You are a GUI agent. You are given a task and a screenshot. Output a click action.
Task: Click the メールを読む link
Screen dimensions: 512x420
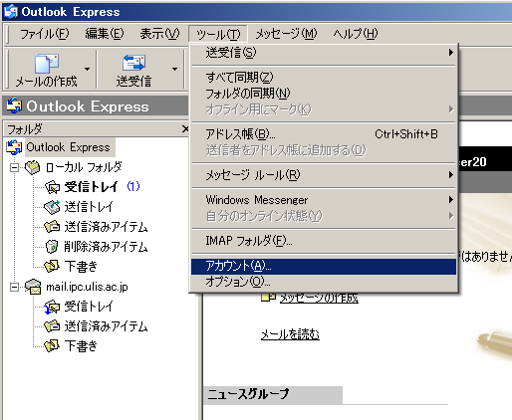(x=290, y=334)
